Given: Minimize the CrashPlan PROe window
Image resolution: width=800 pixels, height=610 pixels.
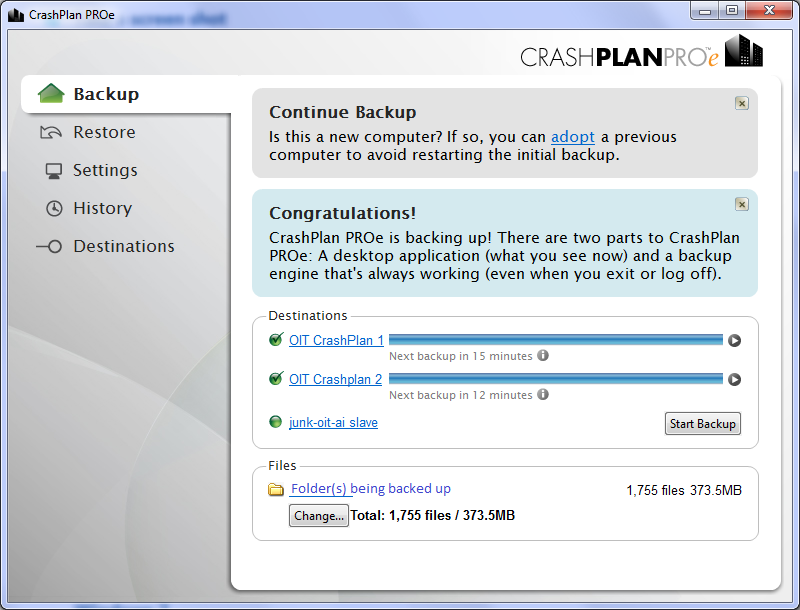Looking at the screenshot, I should pos(705,10).
